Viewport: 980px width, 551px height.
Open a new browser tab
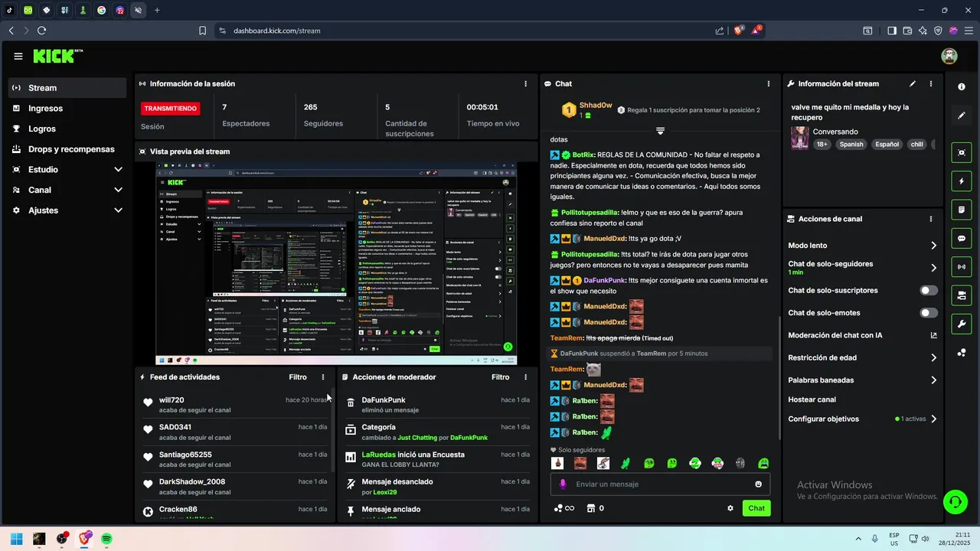coord(157,10)
